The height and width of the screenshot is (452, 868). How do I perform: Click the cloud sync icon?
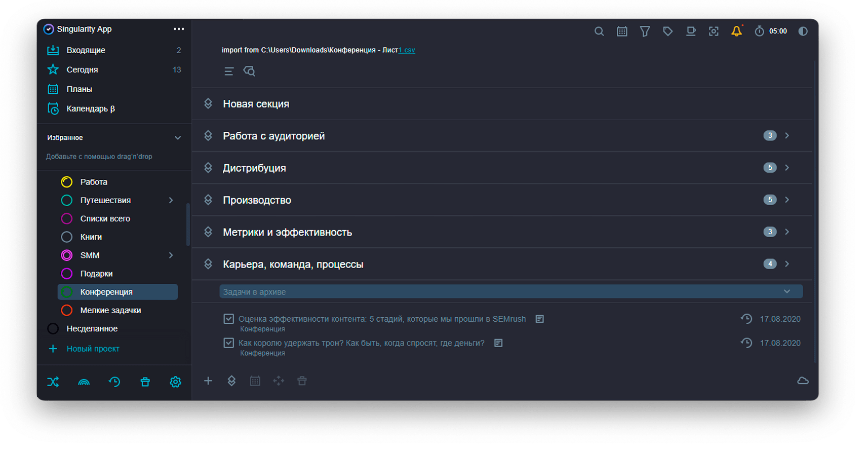click(x=803, y=381)
